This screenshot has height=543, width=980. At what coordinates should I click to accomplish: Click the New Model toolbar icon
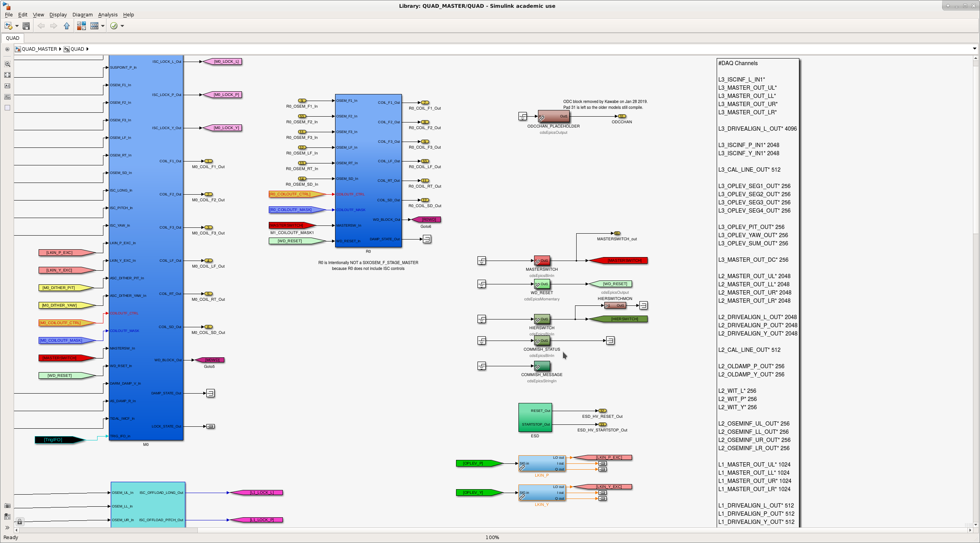pyautogui.click(x=8, y=26)
